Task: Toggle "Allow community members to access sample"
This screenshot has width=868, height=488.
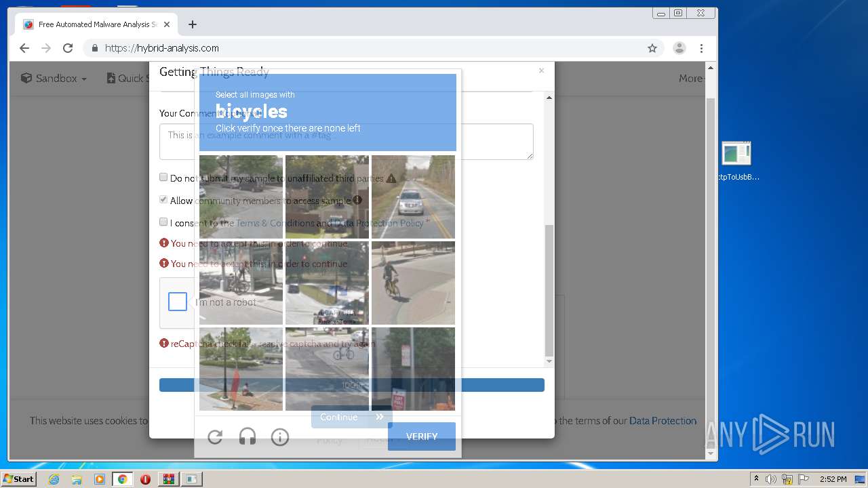Action: pyautogui.click(x=163, y=199)
